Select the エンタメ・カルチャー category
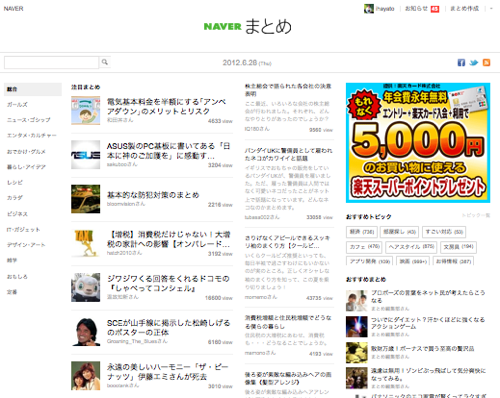 (33, 136)
